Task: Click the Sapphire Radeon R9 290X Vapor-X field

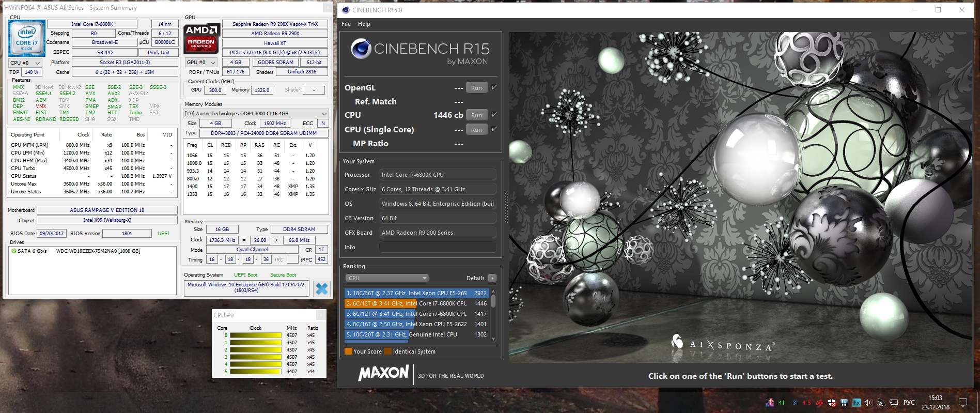Action: coord(275,24)
